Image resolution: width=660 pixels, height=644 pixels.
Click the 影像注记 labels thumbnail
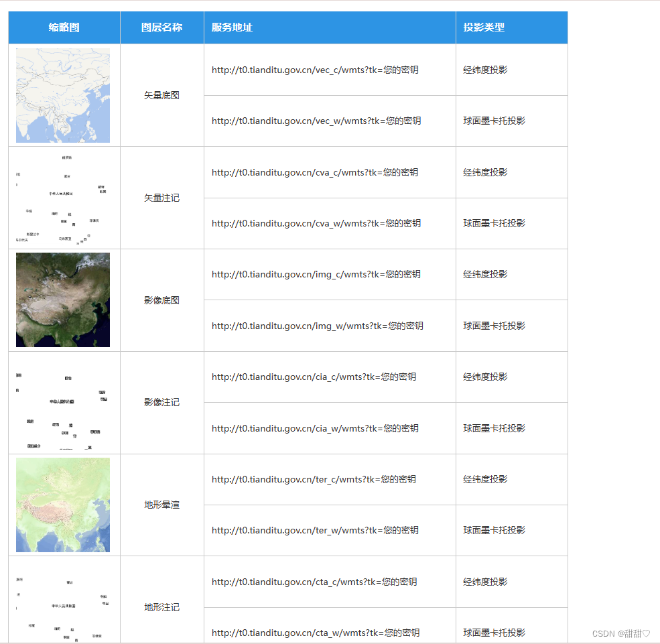tap(63, 402)
